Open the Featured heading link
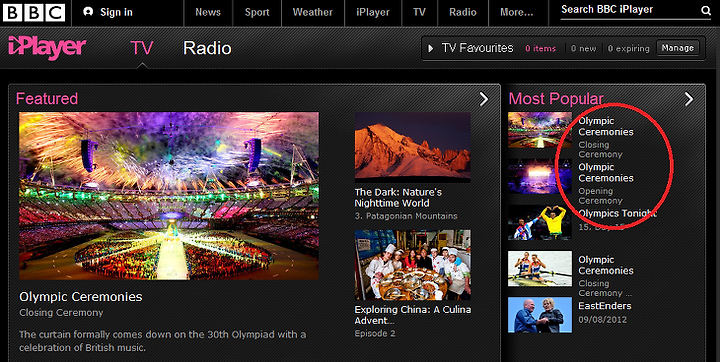The width and height of the screenshot is (720, 362). pos(47,99)
